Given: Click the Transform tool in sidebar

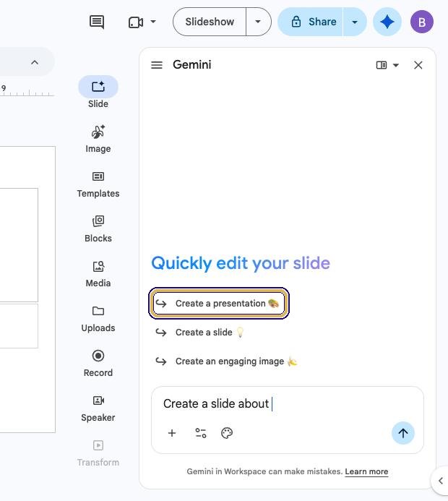Looking at the screenshot, I should tap(98, 453).
